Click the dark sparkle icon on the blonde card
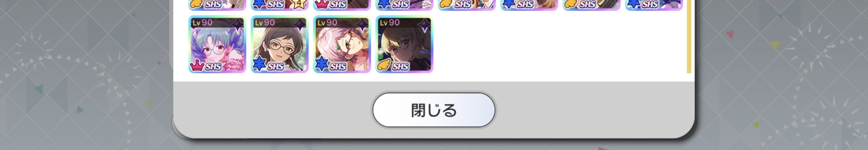868x150 pixels. coord(425,24)
